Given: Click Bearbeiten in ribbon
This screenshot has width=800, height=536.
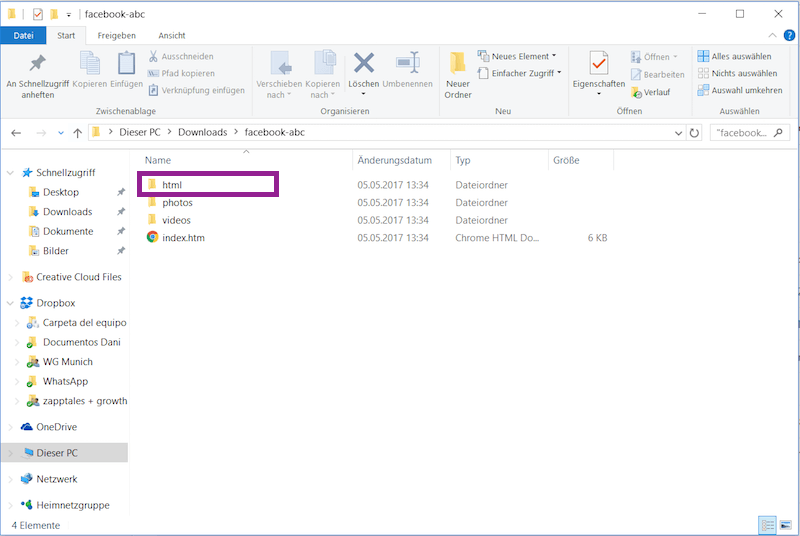Looking at the screenshot, I should pyautogui.click(x=658, y=74).
